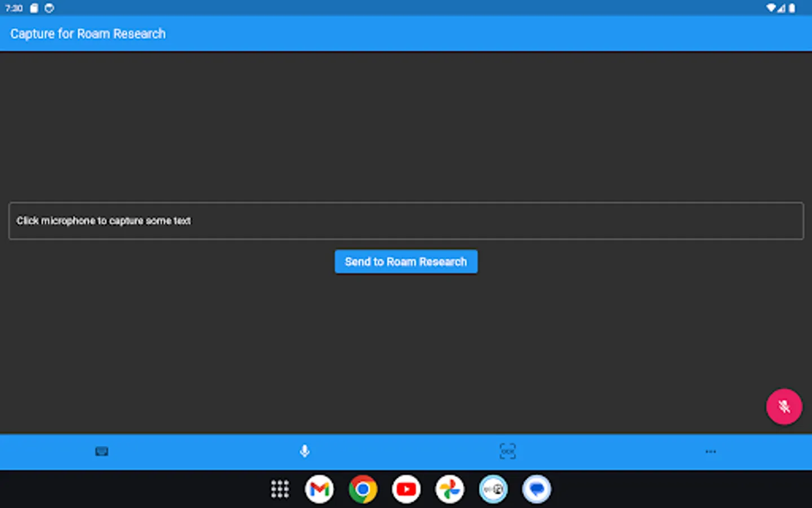Select the microphone tab in bottom bar
Screen dimensions: 812x508
(x=304, y=452)
